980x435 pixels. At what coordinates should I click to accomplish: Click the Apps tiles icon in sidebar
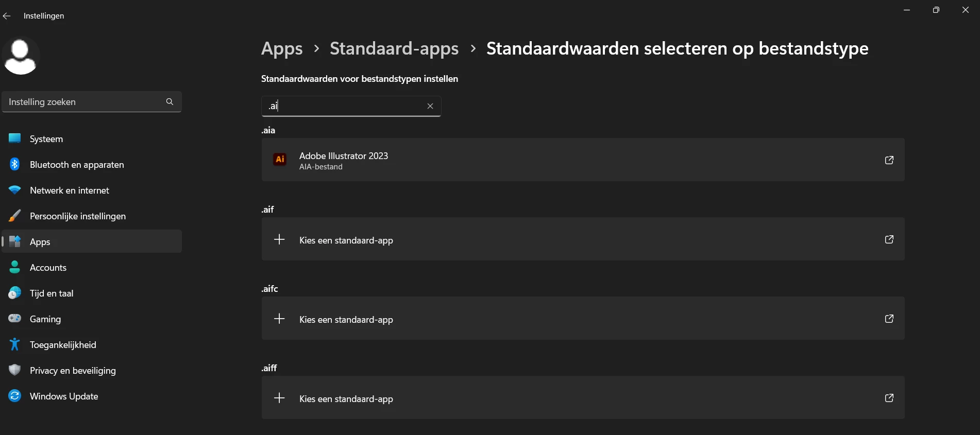coord(15,241)
